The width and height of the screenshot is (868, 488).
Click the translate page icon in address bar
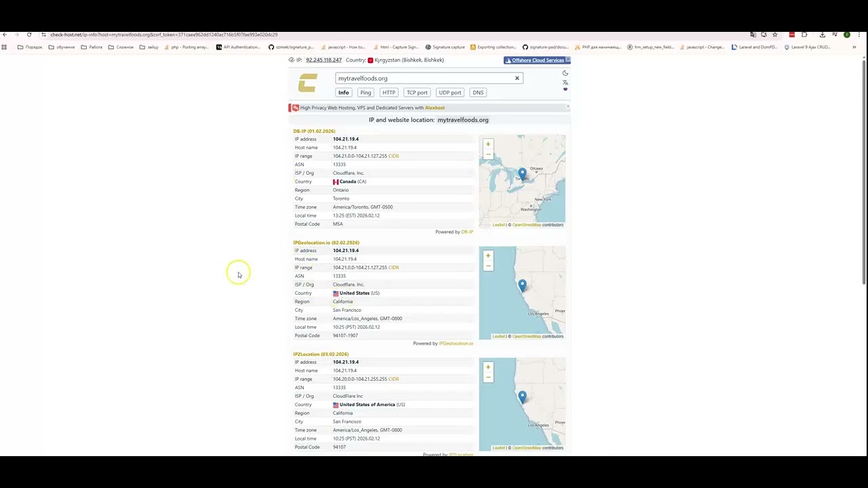coord(753,35)
